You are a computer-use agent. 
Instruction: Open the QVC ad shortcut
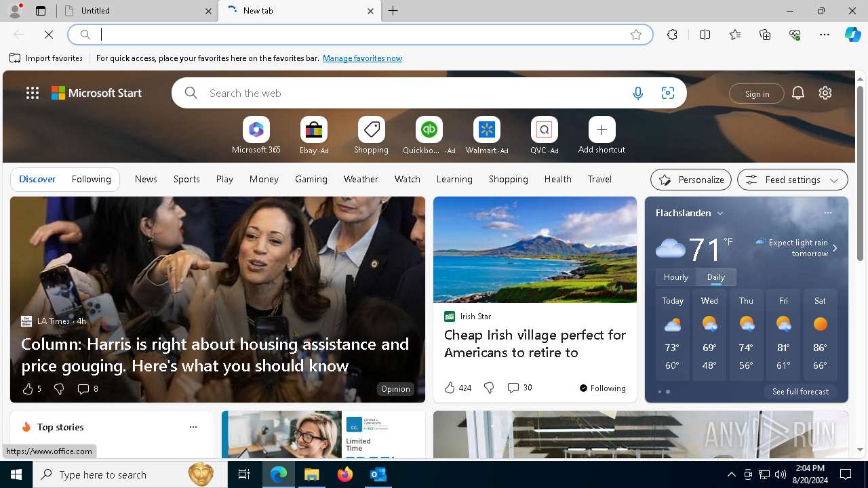[544, 136]
